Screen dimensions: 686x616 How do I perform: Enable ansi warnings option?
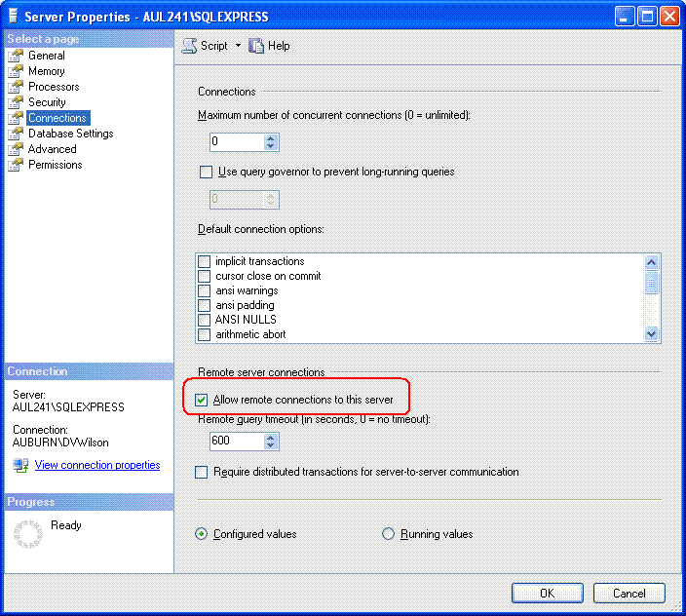204,290
